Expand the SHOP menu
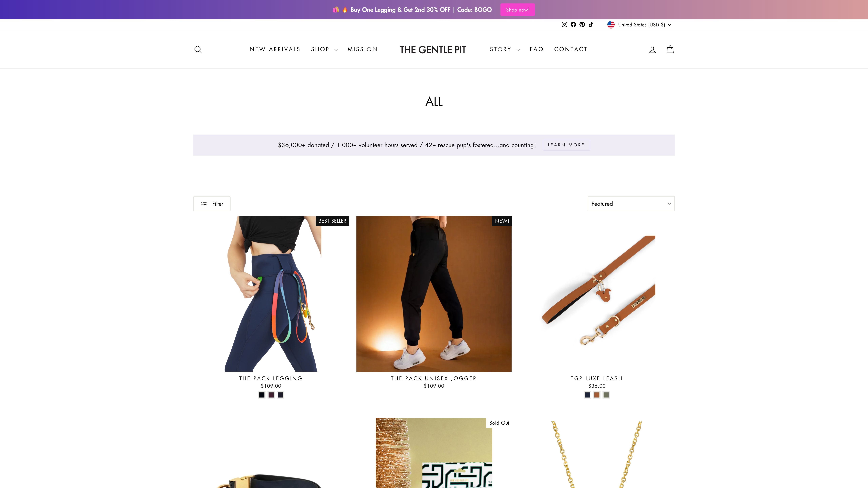 (x=324, y=49)
